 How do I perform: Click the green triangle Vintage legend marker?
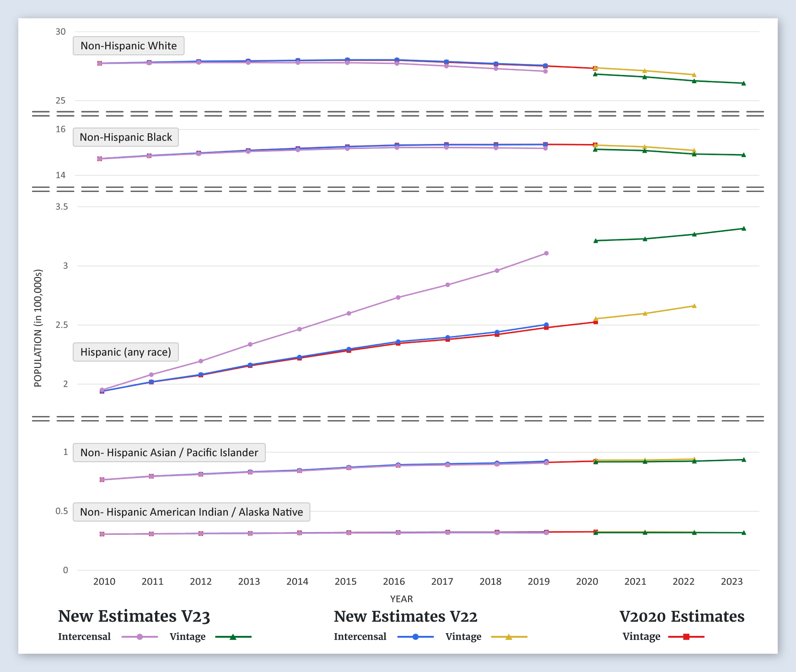[x=233, y=637]
